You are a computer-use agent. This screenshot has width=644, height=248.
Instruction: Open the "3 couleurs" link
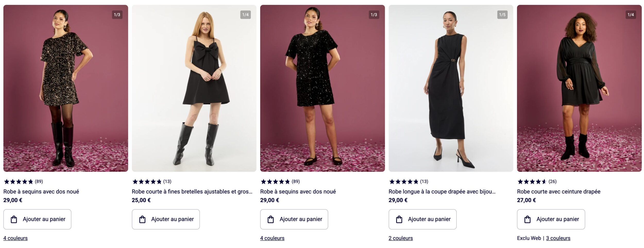(558, 238)
